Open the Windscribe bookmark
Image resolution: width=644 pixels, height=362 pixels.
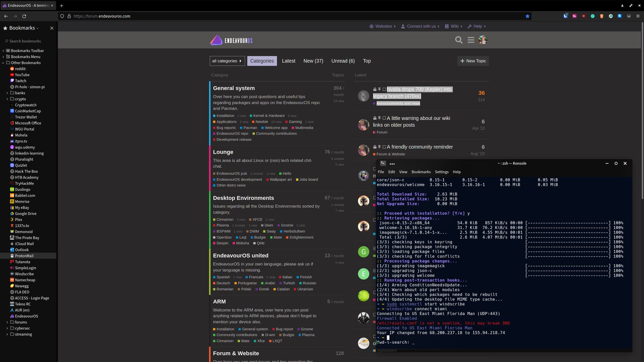click(x=24, y=274)
